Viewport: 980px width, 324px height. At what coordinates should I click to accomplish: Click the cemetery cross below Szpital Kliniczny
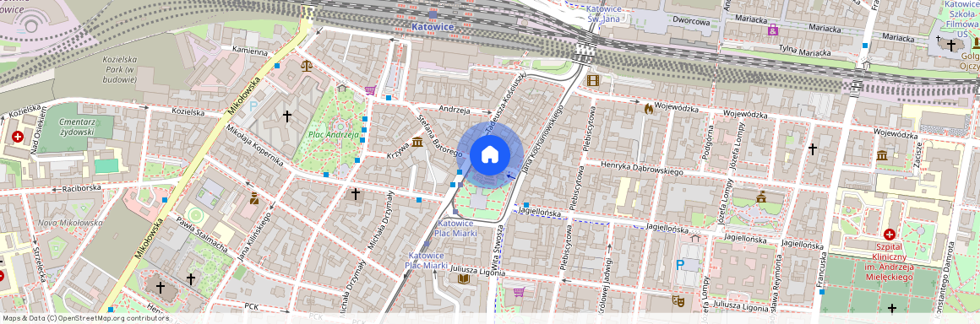[892, 309]
